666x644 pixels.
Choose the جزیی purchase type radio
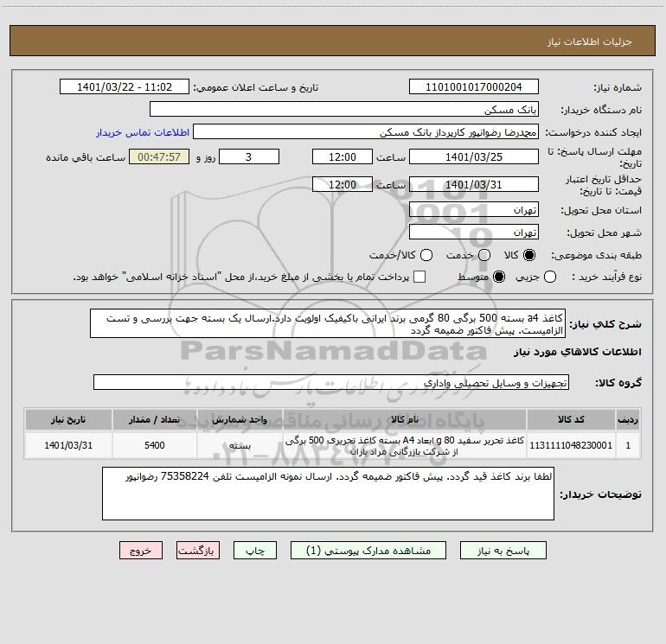pyautogui.click(x=549, y=277)
